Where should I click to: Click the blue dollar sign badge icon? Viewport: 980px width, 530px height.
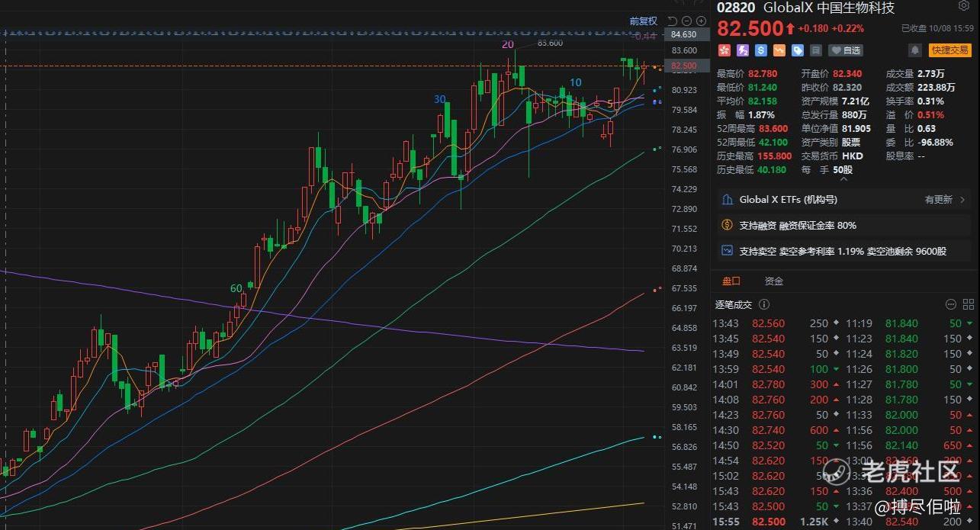click(760, 50)
